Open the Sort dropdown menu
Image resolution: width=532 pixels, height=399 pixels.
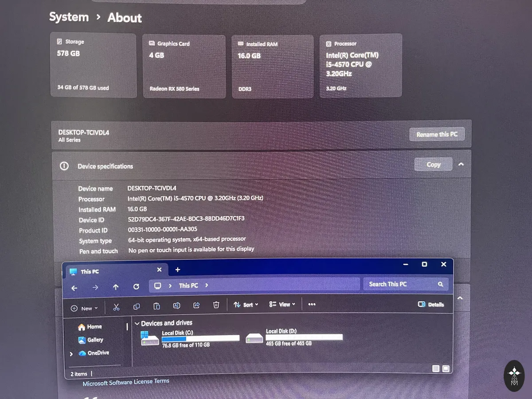[x=246, y=305]
